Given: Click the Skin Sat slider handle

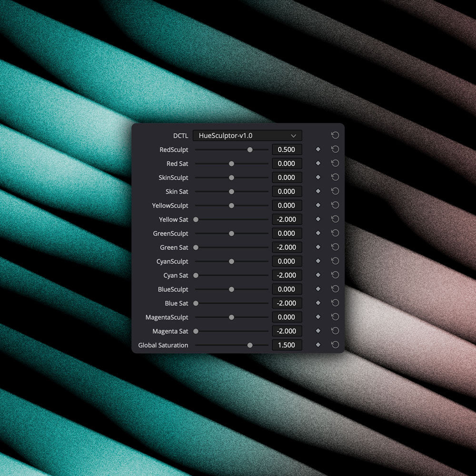Looking at the screenshot, I should click(x=232, y=191).
